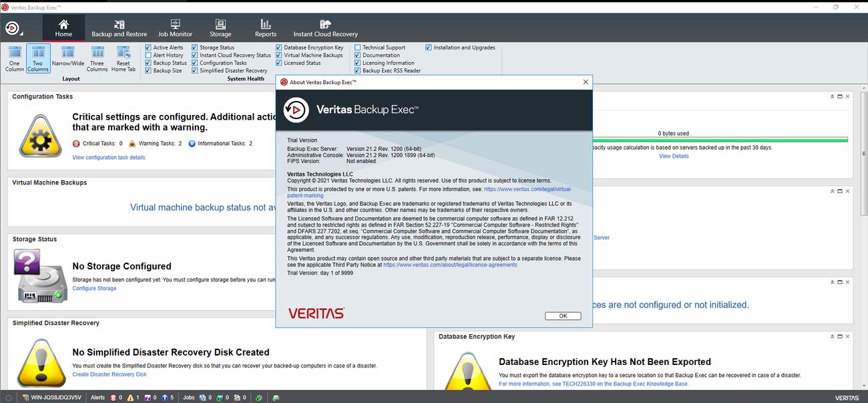
Task: Click Create Disaster Recovery Disk link
Action: [110, 374]
